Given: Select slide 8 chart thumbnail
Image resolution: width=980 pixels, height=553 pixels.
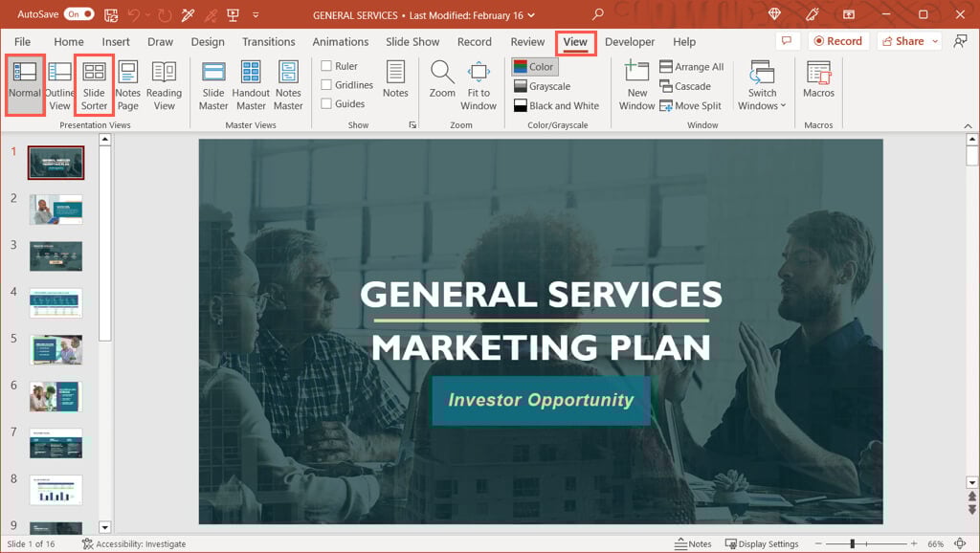Looking at the screenshot, I should [x=56, y=490].
